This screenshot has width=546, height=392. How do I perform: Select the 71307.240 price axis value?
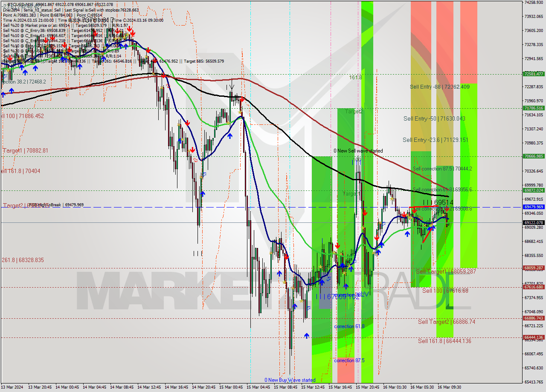(x=534, y=129)
